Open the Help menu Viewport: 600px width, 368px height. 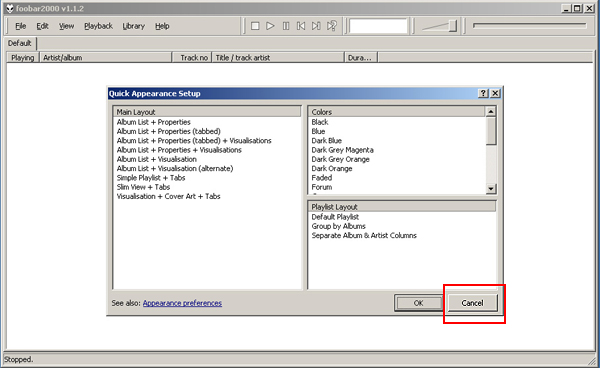pyautogui.click(x=162, y=26)
